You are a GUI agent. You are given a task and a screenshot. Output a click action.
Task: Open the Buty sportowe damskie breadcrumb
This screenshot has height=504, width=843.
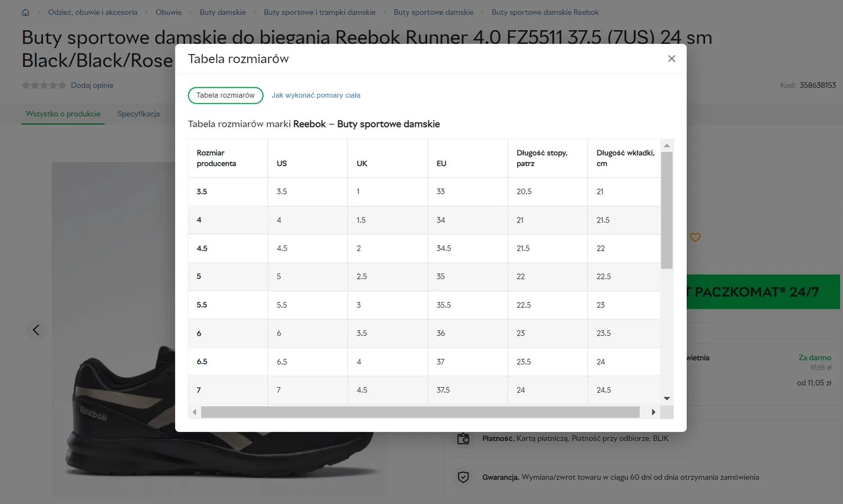[433, 12]
